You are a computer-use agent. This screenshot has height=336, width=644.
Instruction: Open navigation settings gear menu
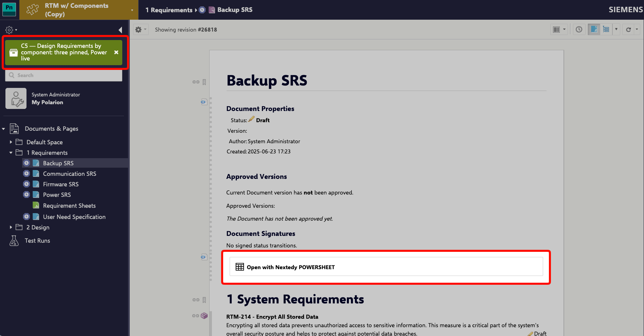click(11, 30)
